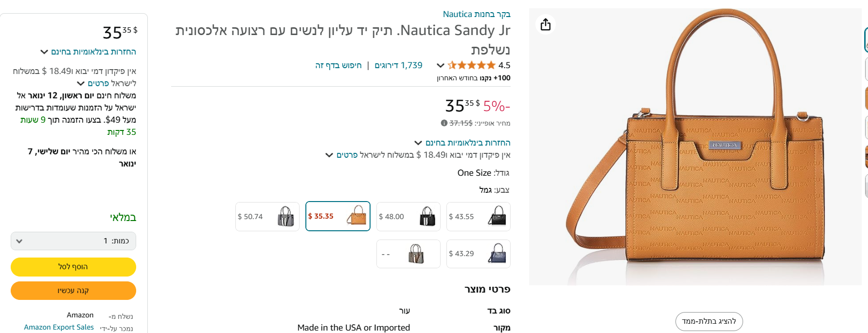Open the star rating breakdown chevron
The height and width of the screenshot is (333, 868).
pyautogui.click(x=441, y=65)
